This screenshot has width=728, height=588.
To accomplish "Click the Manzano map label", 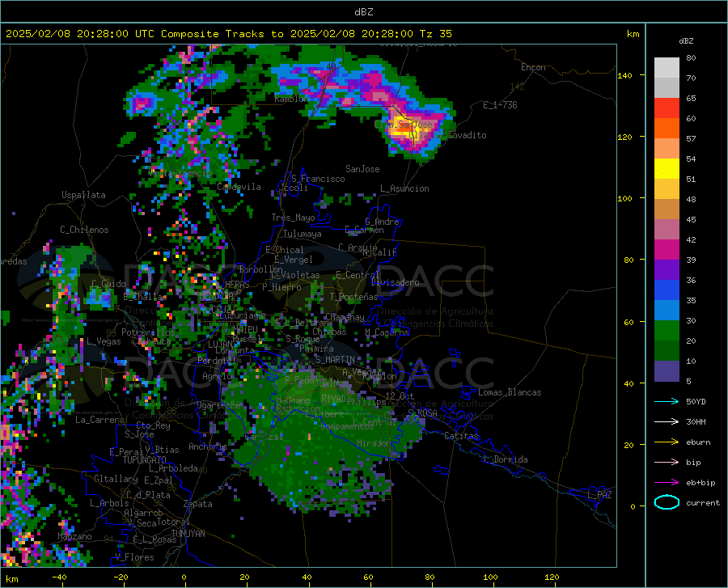I will [x=74, y=536].
